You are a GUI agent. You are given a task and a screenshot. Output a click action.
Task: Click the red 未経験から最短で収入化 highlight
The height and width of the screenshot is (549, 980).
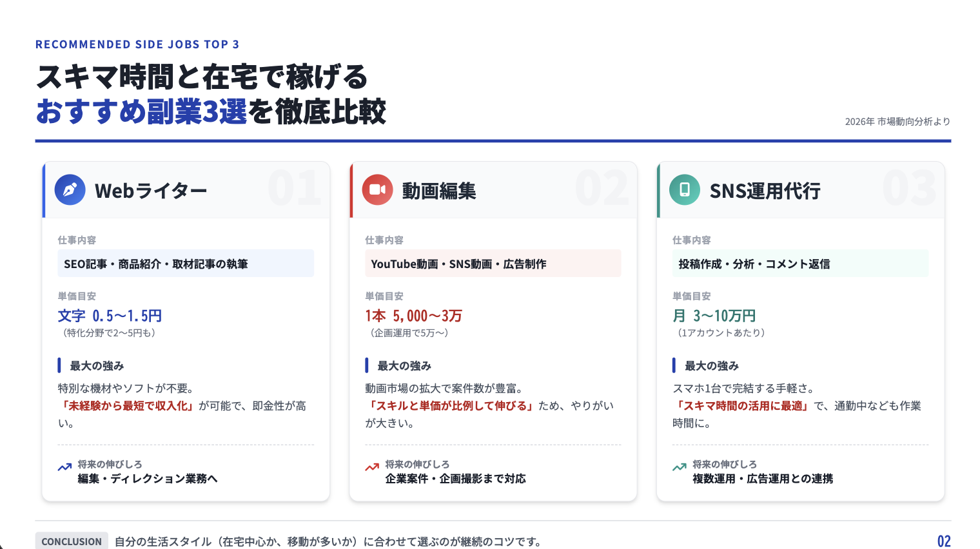coord(126,406)
